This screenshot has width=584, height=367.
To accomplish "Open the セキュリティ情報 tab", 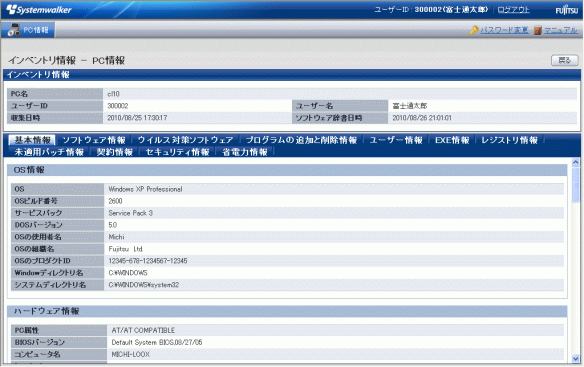I will (x=177, y=152).
